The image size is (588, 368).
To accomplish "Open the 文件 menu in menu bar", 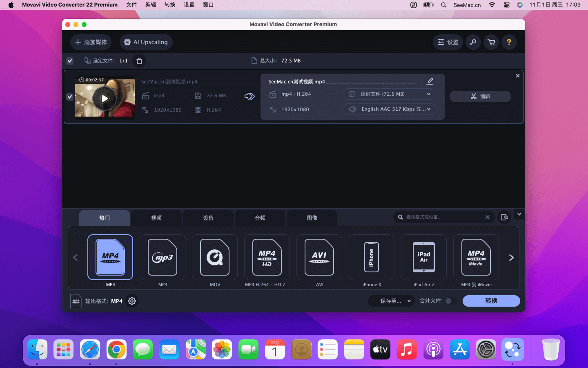I will (131, 5).
